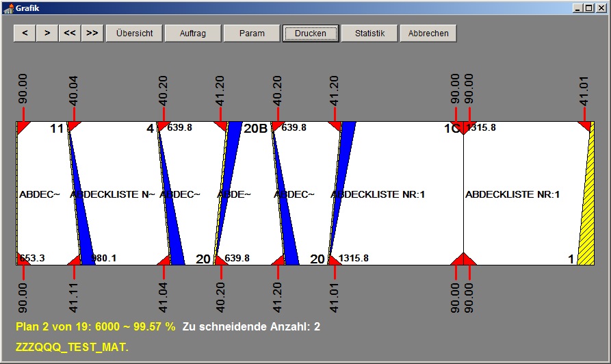Click the Grafik window title icon
611x364 pixels.
tap(8, 8)
